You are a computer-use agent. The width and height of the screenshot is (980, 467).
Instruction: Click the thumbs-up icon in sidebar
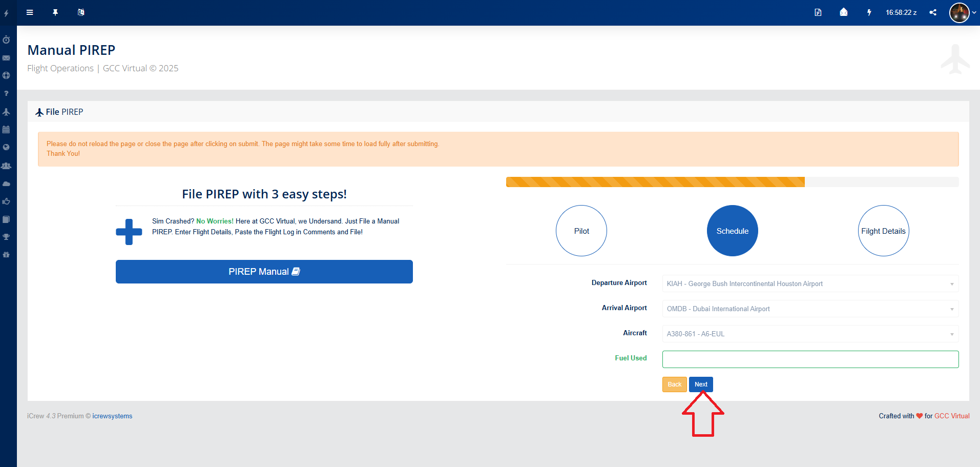[x=6, y=201]
